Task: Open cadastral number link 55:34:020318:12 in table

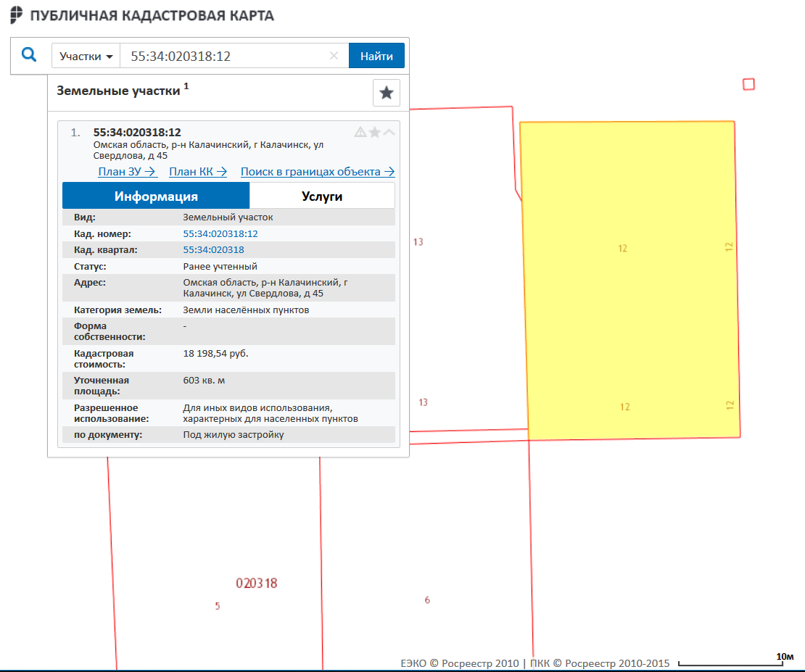Action: click(220, 233)
